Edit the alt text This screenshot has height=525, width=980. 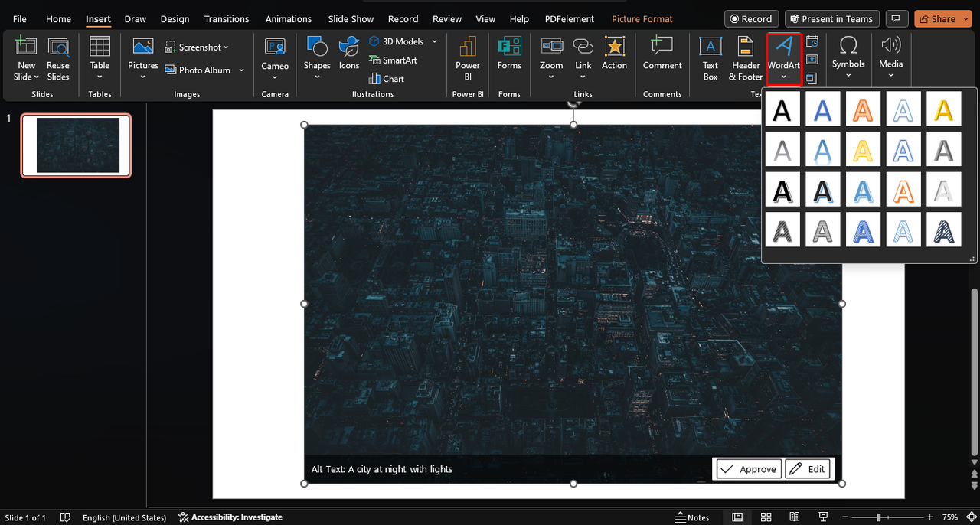point(807,469)
